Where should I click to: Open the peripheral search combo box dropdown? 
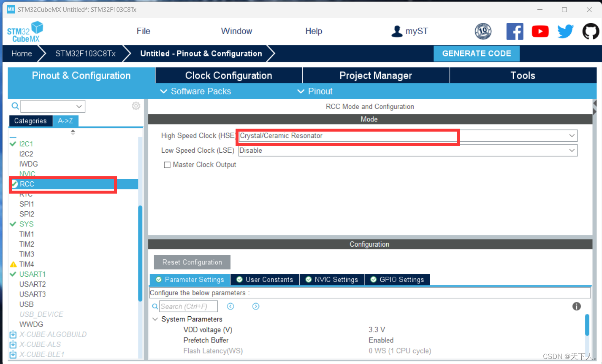click(79, 106)
